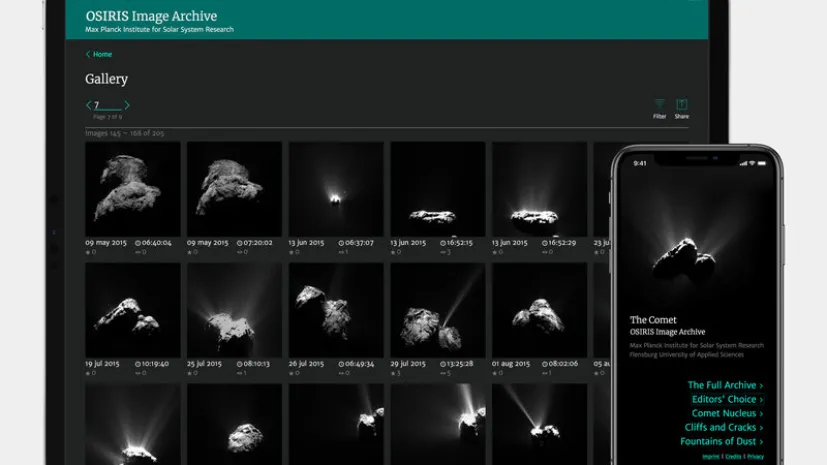Click the star icon under 29 jul 2015 image
Screen dimensions: 827x465
[x=393, y=373]
